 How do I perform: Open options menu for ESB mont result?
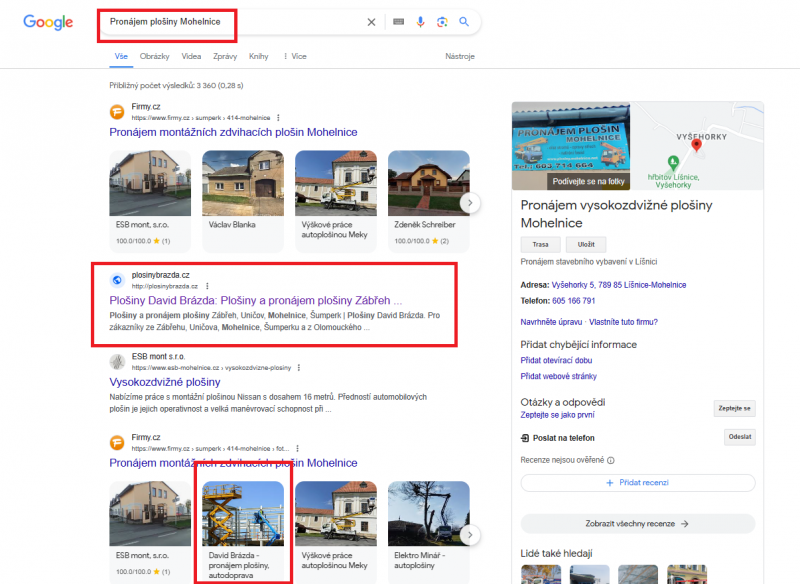(x=299, y=368)
